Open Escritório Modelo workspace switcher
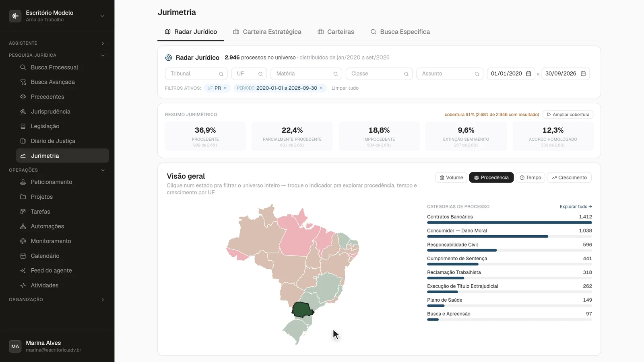Image resolution: width=644 pixels, height=362 pixels. (57, 16)
